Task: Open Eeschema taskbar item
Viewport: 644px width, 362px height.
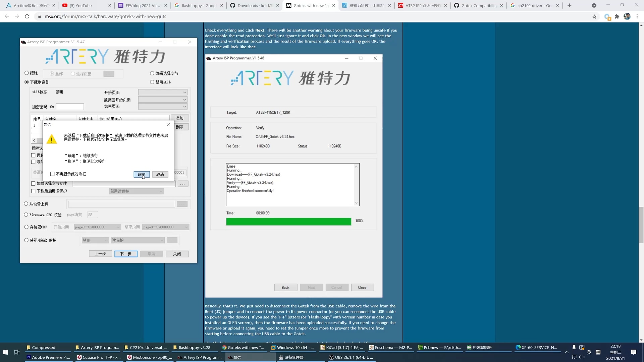Action: [x=391, y=348]
